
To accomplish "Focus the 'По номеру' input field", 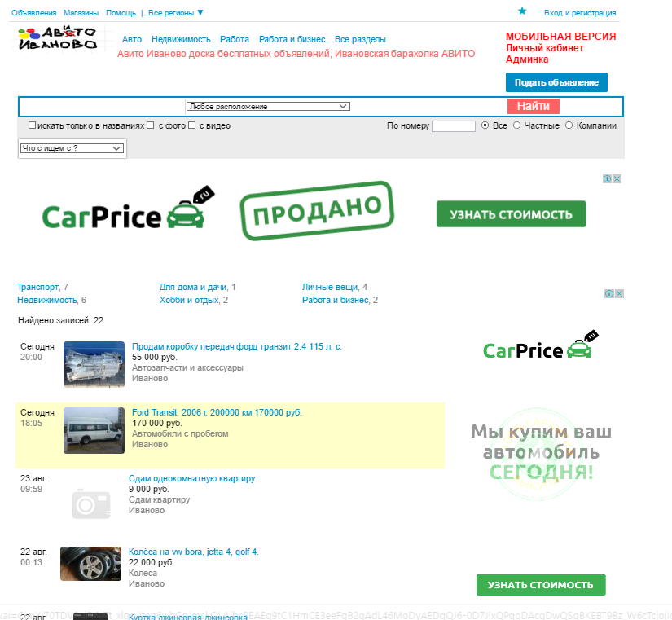I will (x=453, y=126).
